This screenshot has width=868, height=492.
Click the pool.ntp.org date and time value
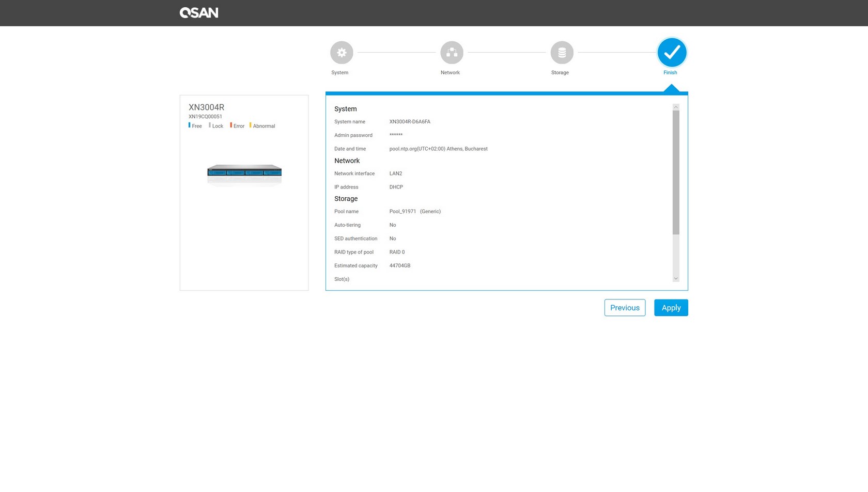[438, 149]
